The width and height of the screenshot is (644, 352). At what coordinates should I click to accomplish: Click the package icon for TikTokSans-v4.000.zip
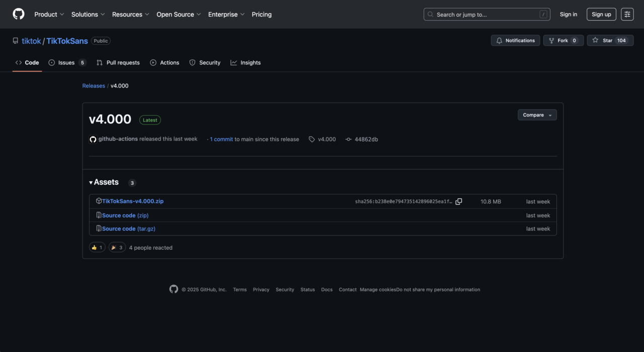click(99, 201)
